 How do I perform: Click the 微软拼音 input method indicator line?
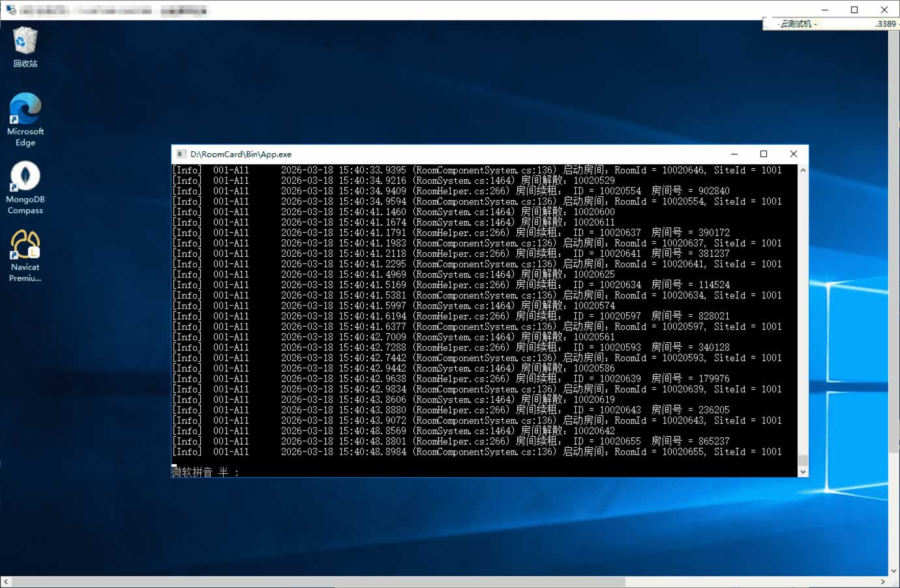(205, 472)
